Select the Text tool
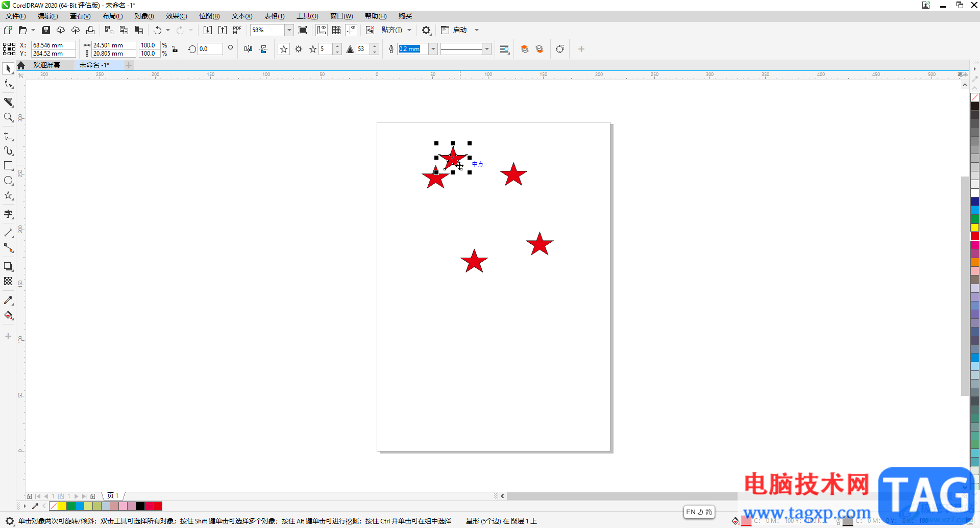980x528 pixels. click(8, 214)
